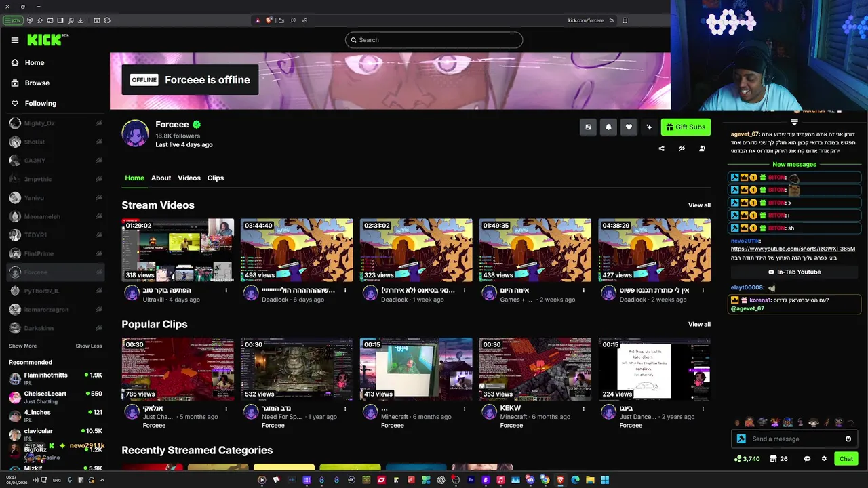Open File Explorer from the taskbar
Screen dimensions: 868x488
click(590, 480)
